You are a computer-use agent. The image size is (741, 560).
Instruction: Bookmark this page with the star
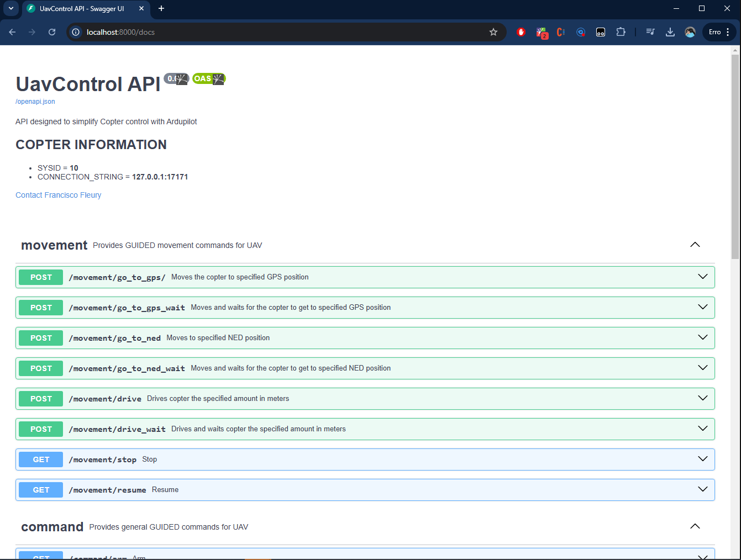(493, 32)
